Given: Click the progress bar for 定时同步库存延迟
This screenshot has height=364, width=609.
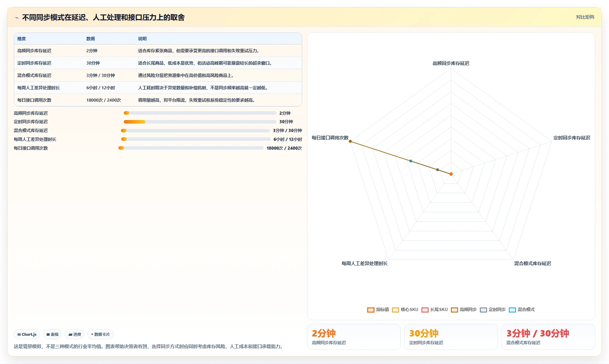Looking at the screenshot, I should click(x=200, y=122).
